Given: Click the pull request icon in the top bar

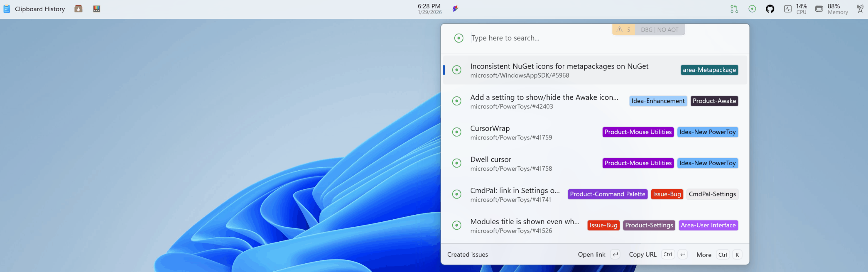Looking at the screenshot, I should (x=734, y=8).
